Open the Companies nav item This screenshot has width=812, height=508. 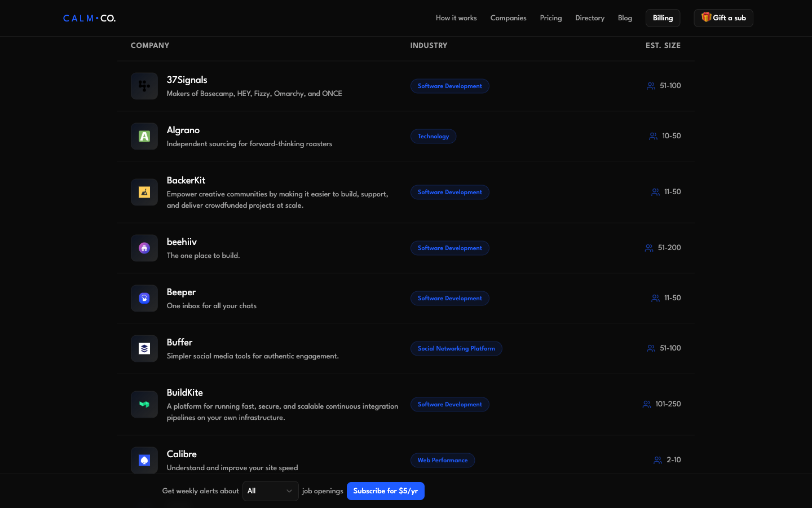pyautogui.click(x=508, y=18)
